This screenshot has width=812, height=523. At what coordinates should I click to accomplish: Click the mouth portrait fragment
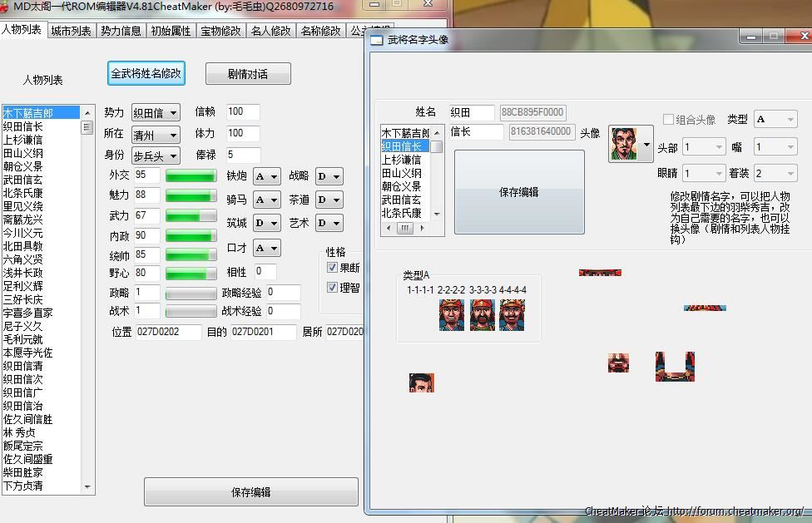(617, 363)
